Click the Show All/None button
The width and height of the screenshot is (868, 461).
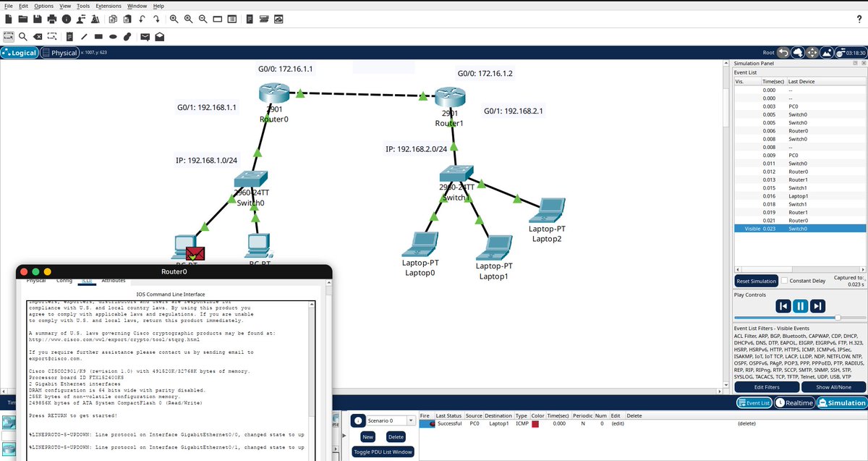(833, 387)
